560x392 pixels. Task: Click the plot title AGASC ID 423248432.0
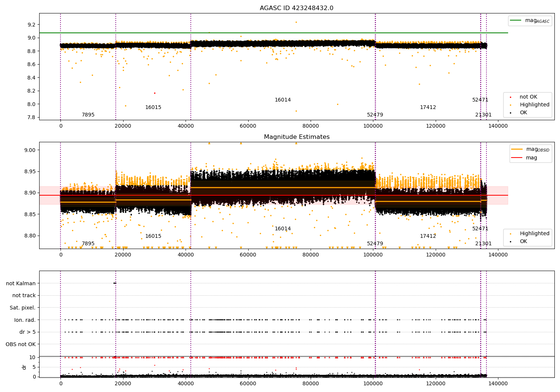click(296, 8)
